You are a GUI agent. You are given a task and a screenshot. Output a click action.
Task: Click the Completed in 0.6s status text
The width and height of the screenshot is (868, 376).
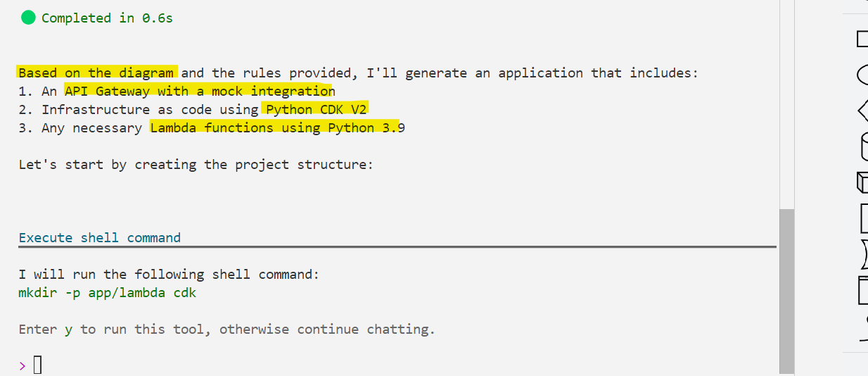[107, 18]
